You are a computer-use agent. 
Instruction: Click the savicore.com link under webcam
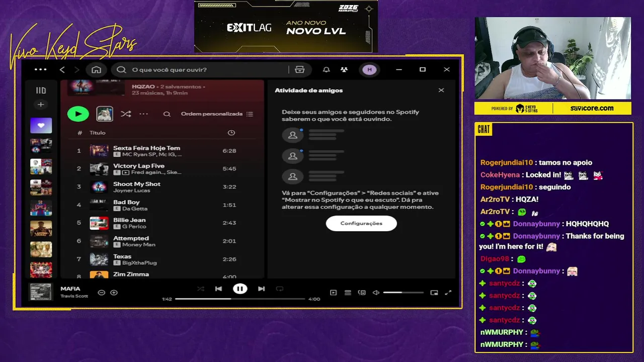tap(592, 108)
